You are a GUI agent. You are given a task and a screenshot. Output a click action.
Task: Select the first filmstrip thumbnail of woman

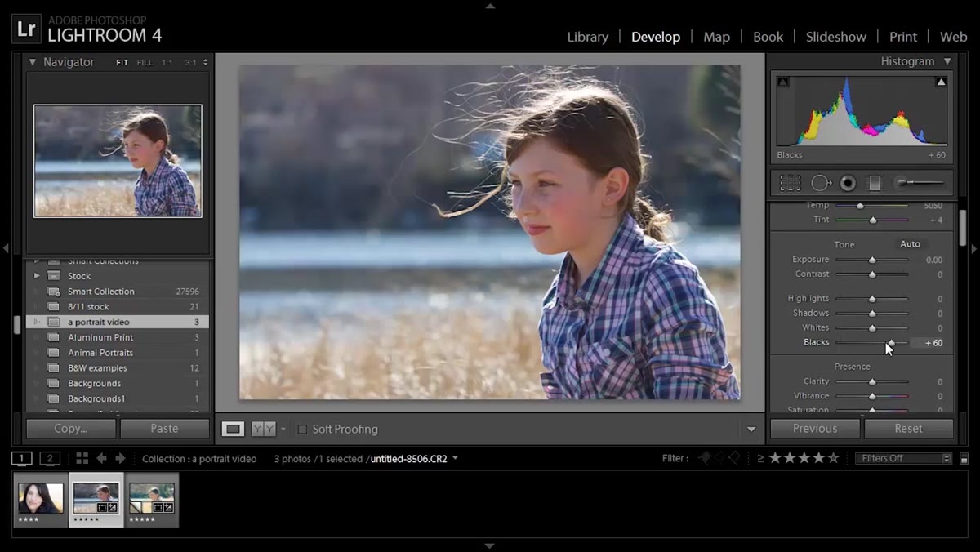coord(41,498)
